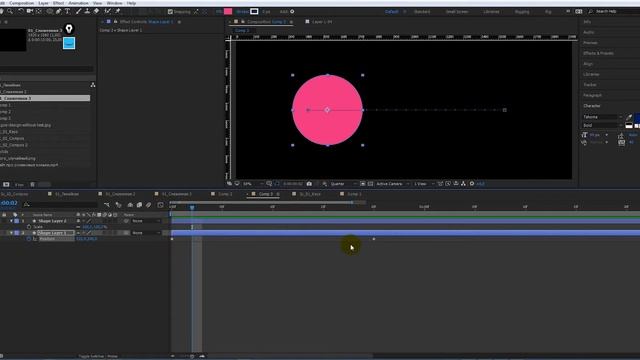Click the flowchart icon in the Project panel
Viewport: 640px width, 360px height.
coord(93,85)
